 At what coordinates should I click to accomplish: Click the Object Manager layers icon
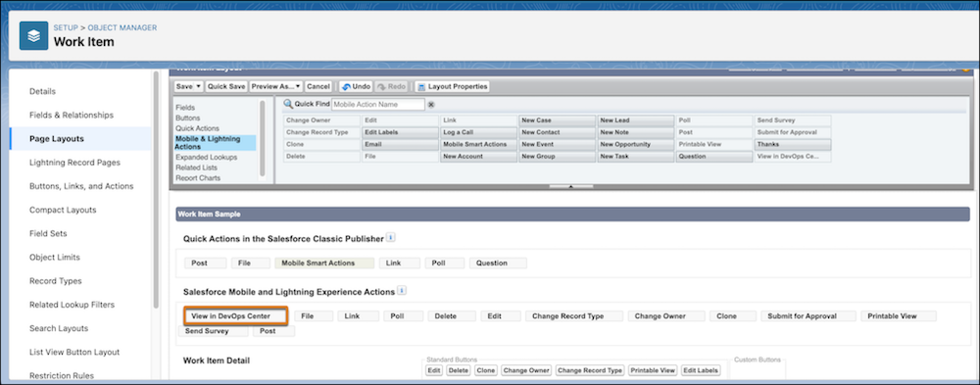coord(33,35)
